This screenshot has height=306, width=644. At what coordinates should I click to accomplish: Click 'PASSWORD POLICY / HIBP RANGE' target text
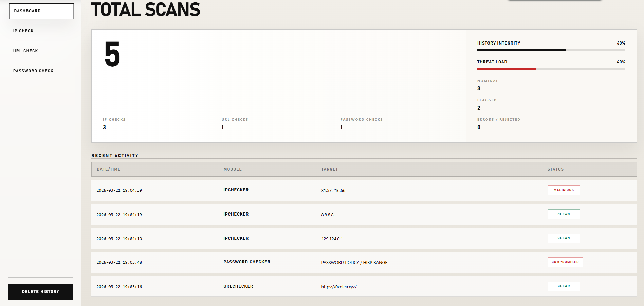pyautogui.click(x=354, y=263)
